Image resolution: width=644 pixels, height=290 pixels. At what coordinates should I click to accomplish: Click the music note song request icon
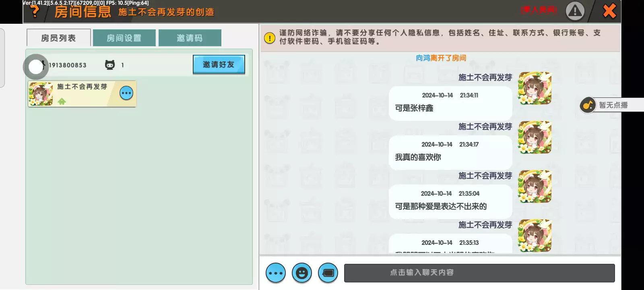588,105
